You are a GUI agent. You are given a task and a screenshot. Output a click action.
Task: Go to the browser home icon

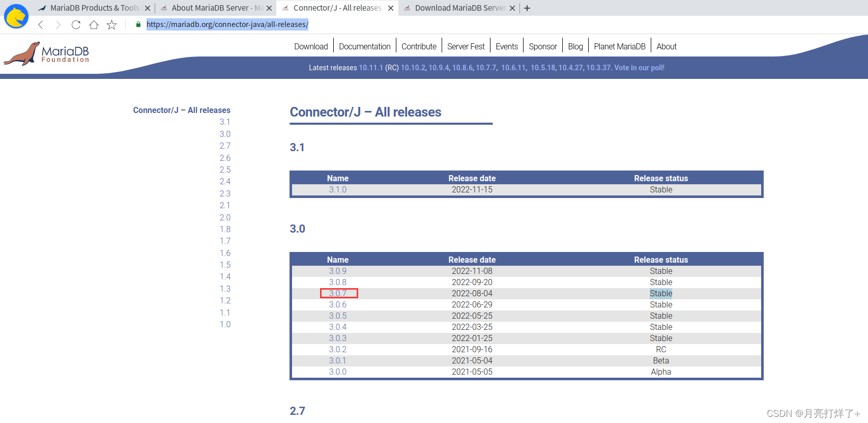click(x=94, y=24)
